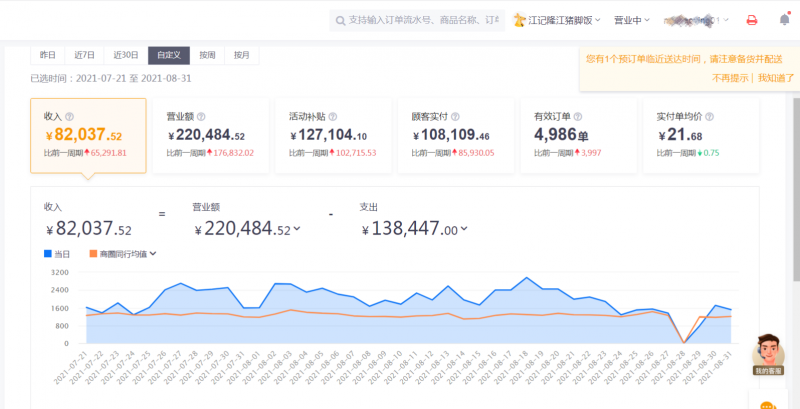Click the help icon beside 活动补贴

333,117
